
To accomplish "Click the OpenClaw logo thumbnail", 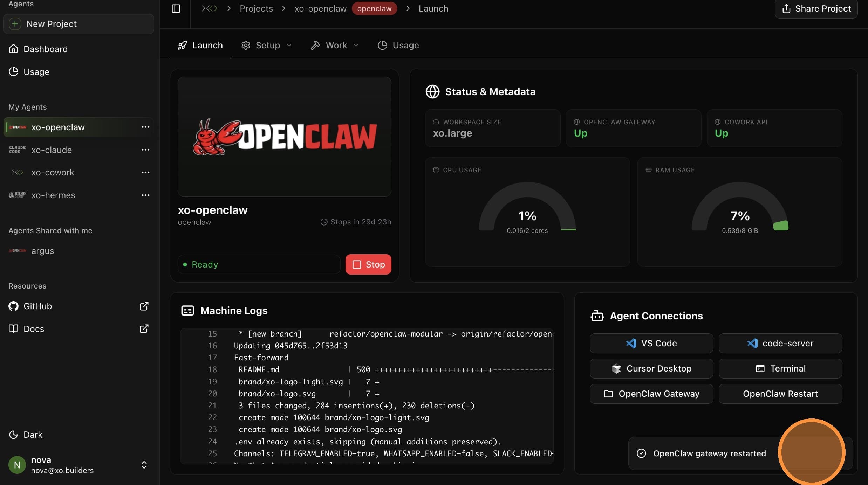I will [x=285, y=137].
